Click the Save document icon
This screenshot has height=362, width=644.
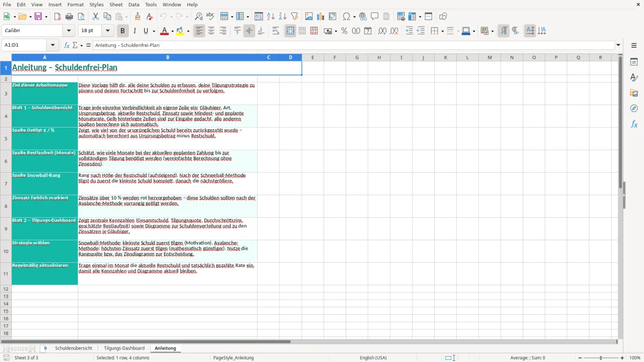click(x=38, y=17)
